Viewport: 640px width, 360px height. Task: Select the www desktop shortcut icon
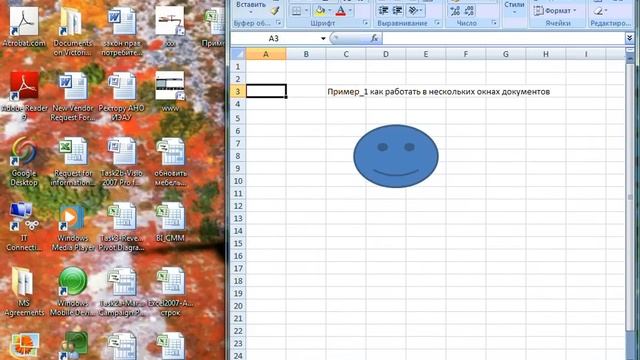click(170, 91)
